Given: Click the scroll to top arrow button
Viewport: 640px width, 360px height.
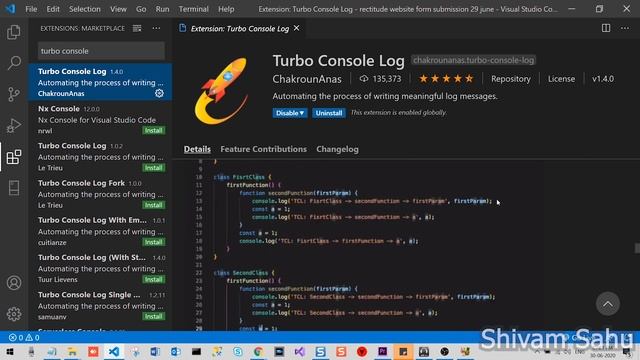Looking at the screenshot, I should 608,304.
